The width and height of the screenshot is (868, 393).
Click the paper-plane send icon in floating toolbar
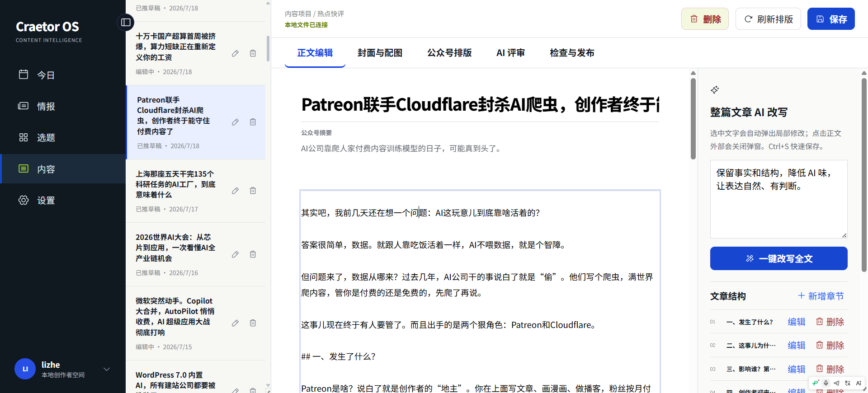point(836,383)
